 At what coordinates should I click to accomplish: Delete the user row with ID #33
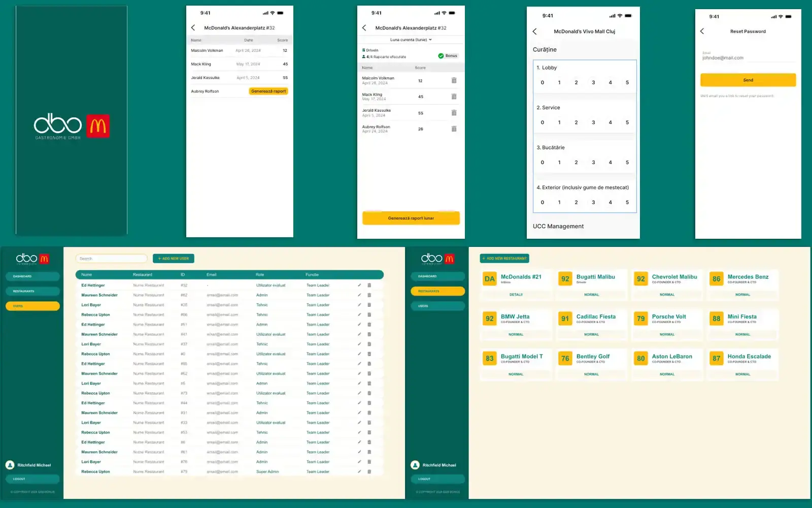[x=369, y=423]
